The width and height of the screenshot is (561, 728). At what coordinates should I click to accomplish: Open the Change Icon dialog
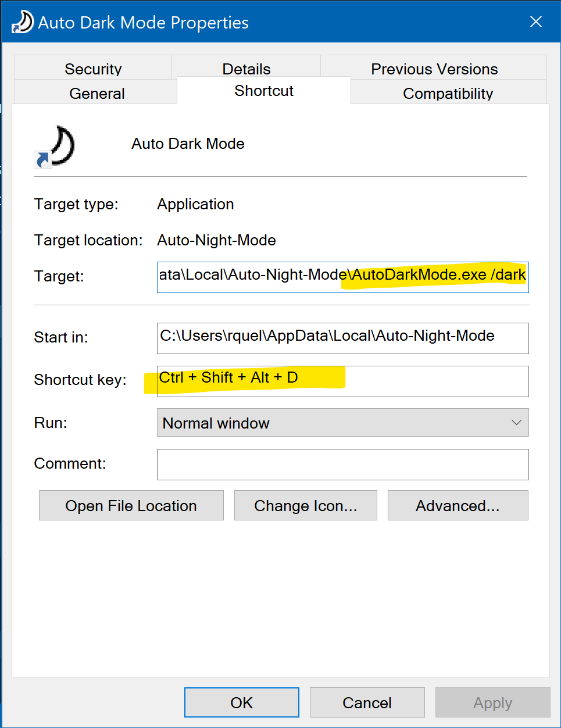(x=305, y=505)
